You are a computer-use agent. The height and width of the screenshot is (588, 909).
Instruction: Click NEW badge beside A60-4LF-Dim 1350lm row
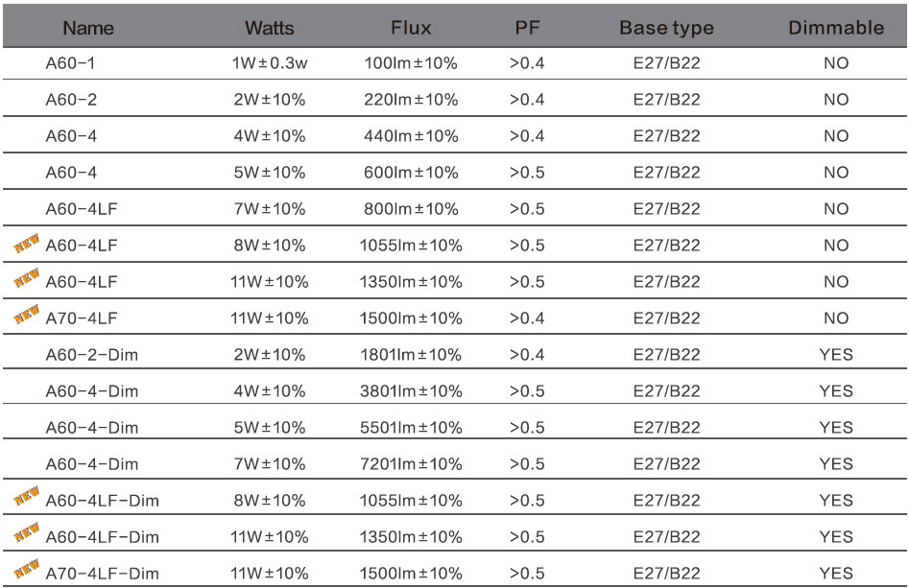pos(27,532)
